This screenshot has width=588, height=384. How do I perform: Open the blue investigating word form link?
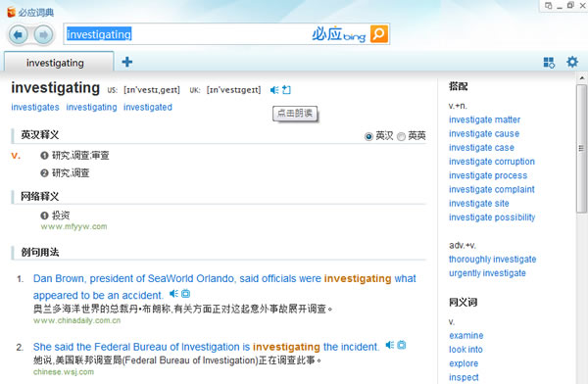(91, 107)
